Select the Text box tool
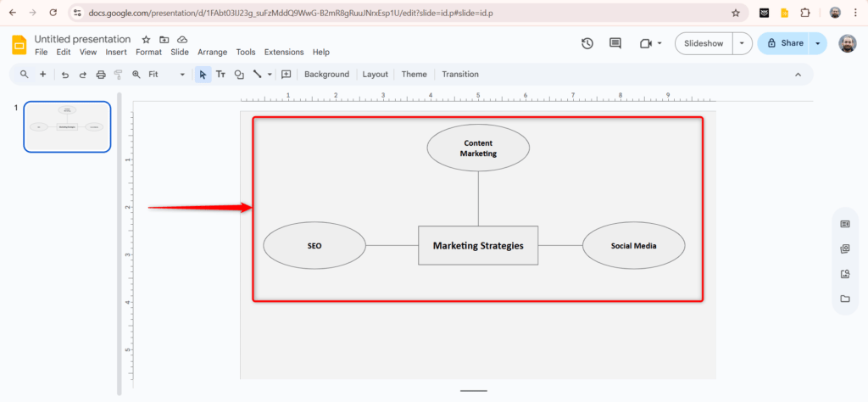The height and width of the screenshot is (402, 868). (x=220, y=75)
